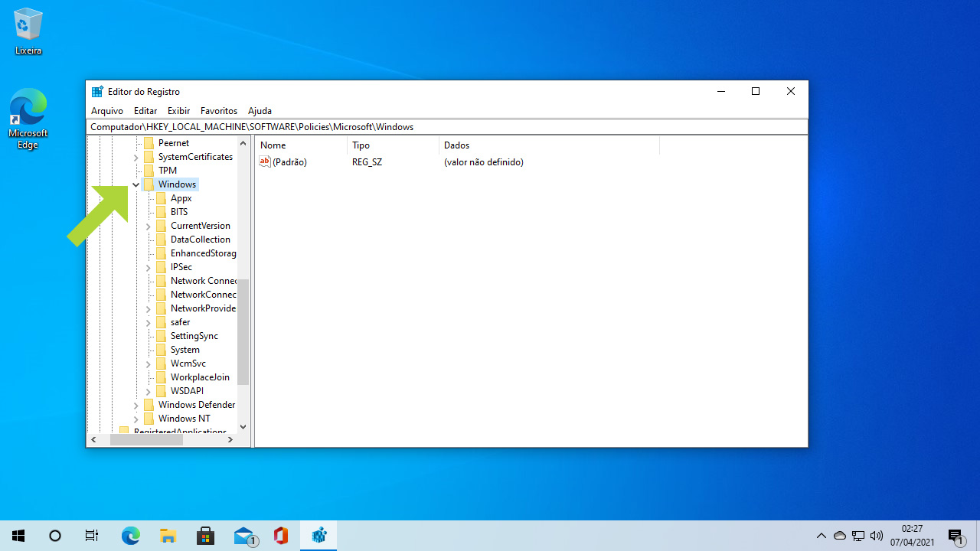Open Task View on taskbar

pyautogui.click(x=92, y=536)
